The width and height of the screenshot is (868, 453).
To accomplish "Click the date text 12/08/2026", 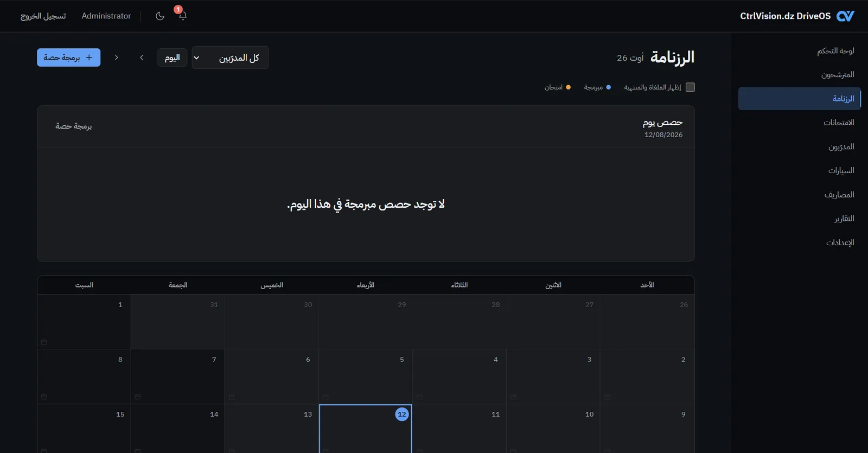I will tap(663, 135).
